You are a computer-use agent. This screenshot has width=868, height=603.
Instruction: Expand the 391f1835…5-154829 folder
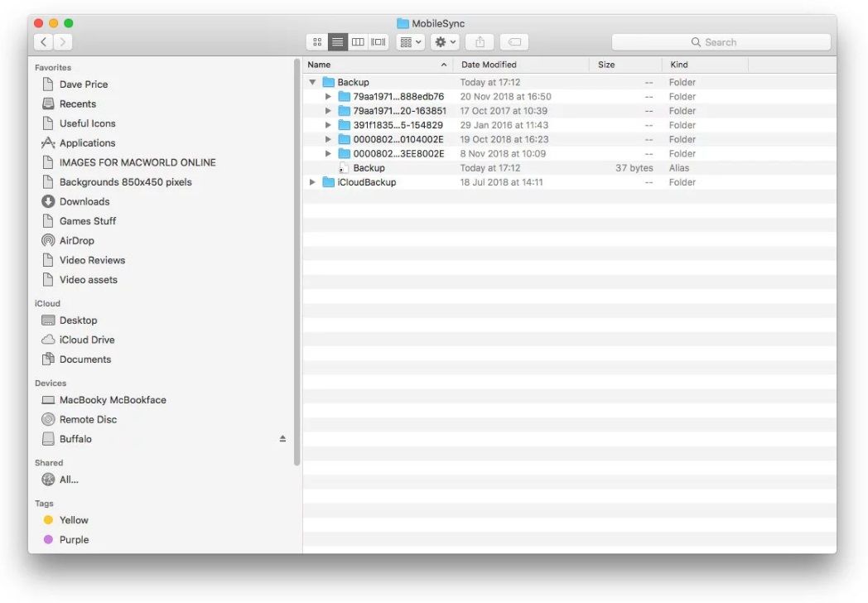pos(328,125)
